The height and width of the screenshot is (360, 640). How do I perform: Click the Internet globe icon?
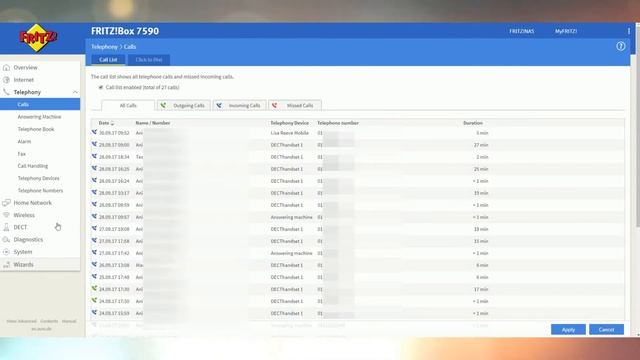click(6, 80)
